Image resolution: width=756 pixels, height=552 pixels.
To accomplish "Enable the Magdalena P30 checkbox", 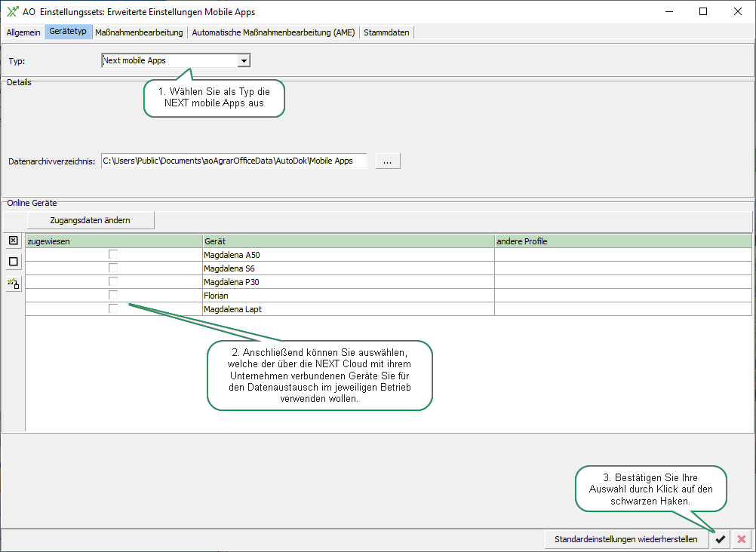I will (x=113, y=282).
